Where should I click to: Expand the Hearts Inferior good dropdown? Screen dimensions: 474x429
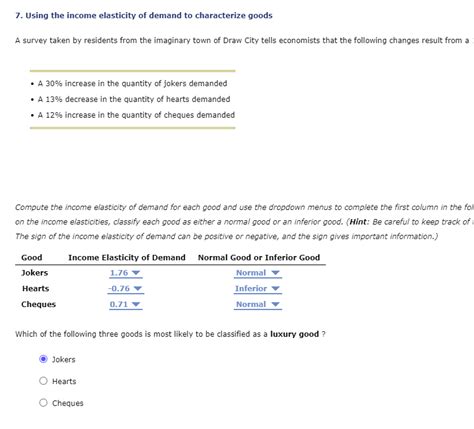pyautogui.click(x=258, y=289)
